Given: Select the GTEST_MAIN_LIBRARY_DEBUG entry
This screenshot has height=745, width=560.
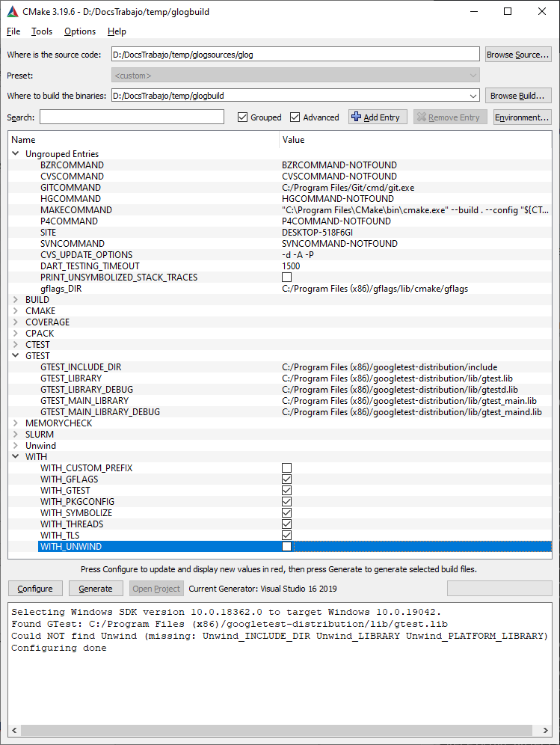Looking at the screenshot, I should click(100, 412).
